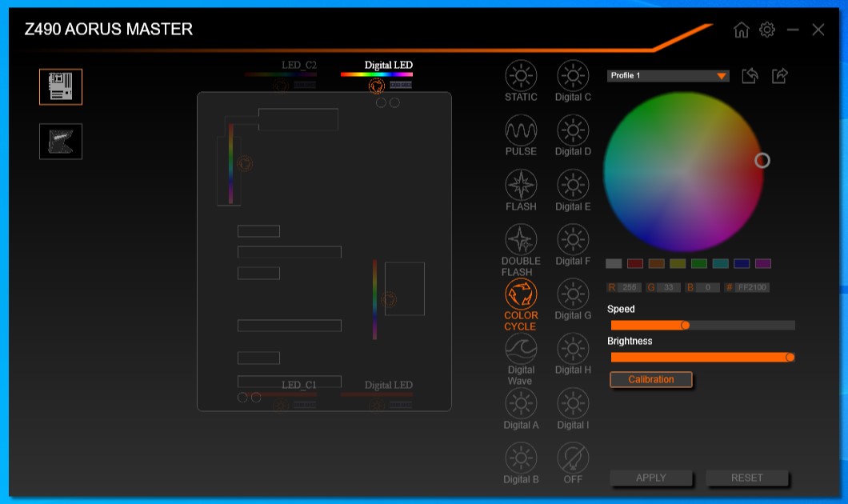Viewport: 848px width, 504px height.
Task: Pick the gray color swatch
Action: (x=614, y=263)
